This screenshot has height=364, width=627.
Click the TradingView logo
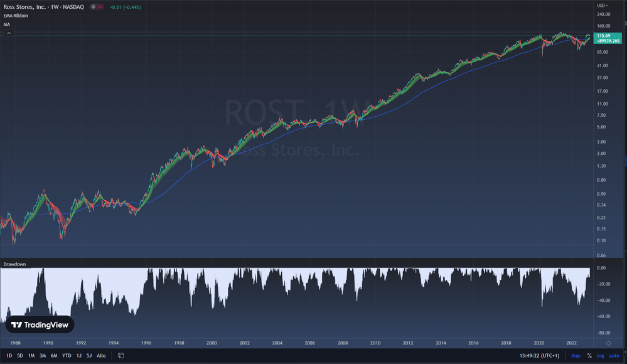[40, 325]
